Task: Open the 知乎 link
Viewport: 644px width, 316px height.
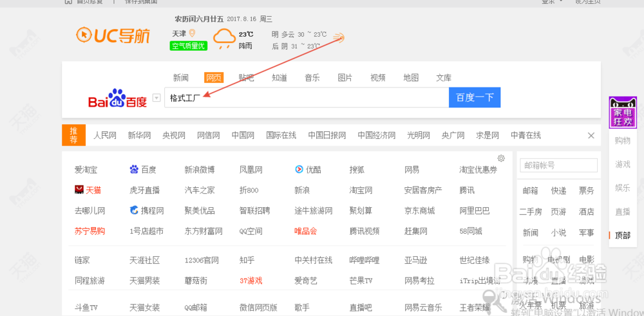Action: click(x=247, y=260)
